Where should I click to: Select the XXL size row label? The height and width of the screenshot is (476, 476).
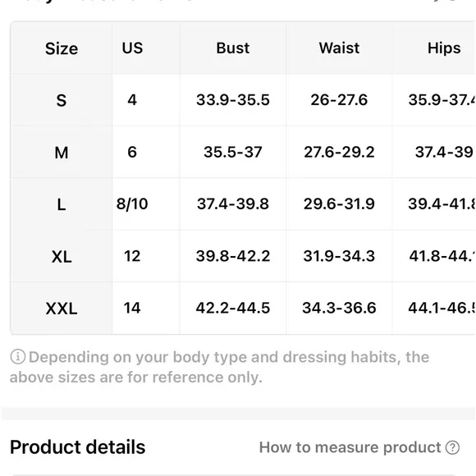62,309
